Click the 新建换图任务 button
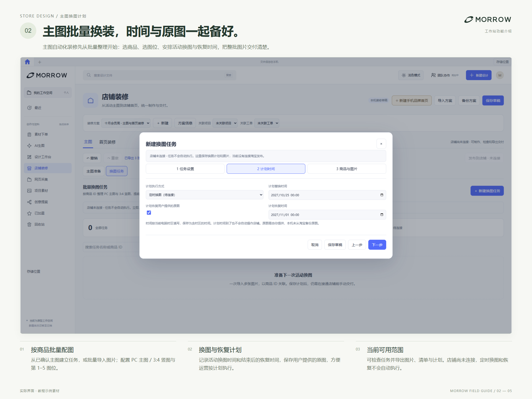The height and width of the screenshot is (399, 532). [487, 191]
